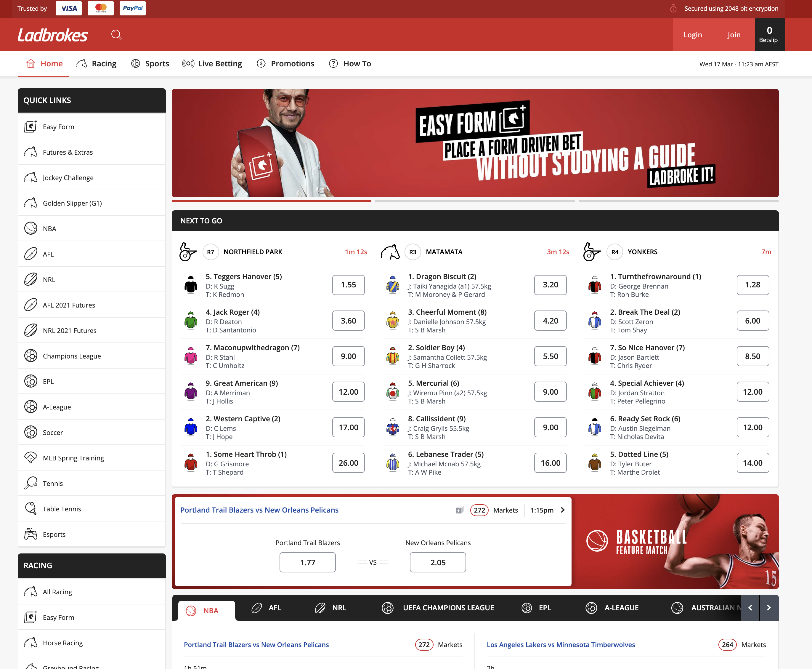Click the search magnifier icon

tap(117, 35)
